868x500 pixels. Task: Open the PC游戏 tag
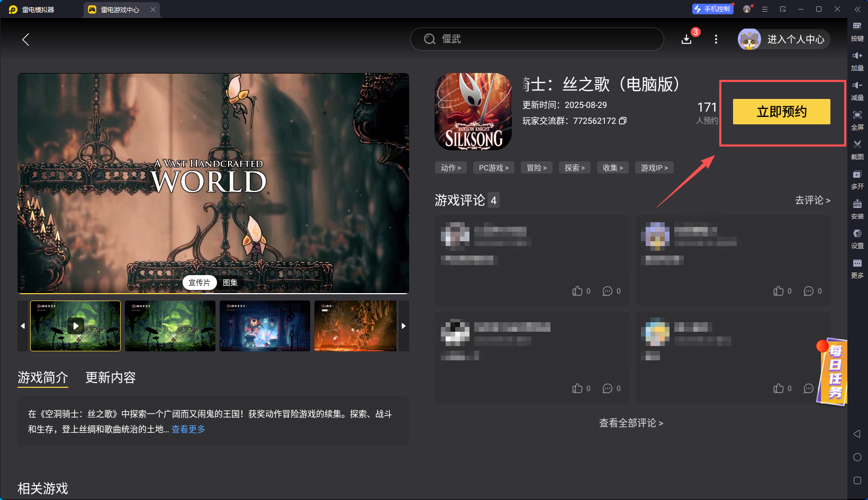[493, 168]
